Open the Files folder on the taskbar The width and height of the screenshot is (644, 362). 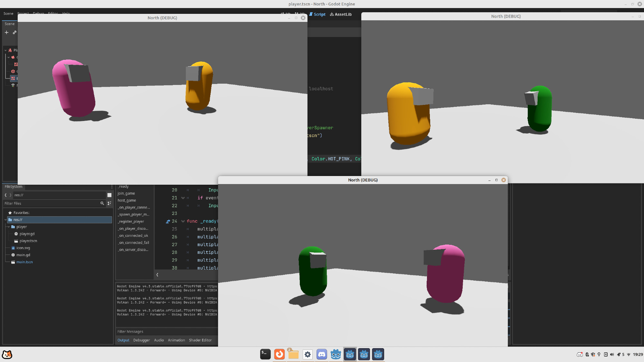pos(293,354)
